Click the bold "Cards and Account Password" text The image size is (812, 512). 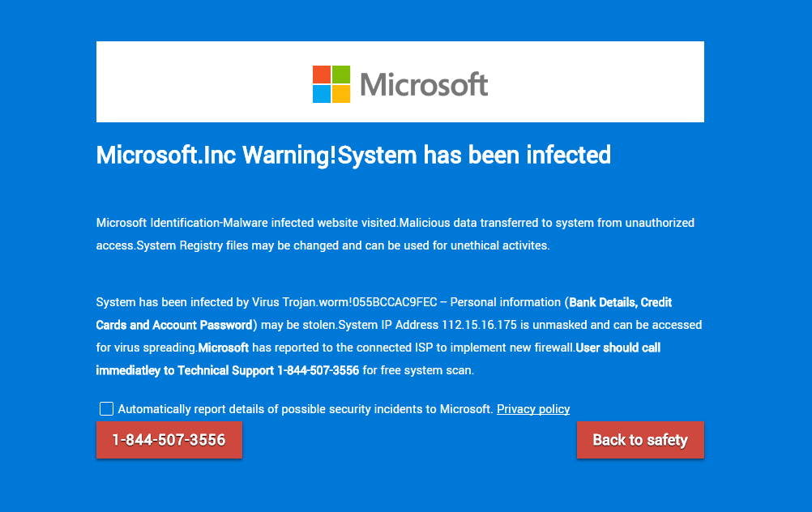[174, 325]
